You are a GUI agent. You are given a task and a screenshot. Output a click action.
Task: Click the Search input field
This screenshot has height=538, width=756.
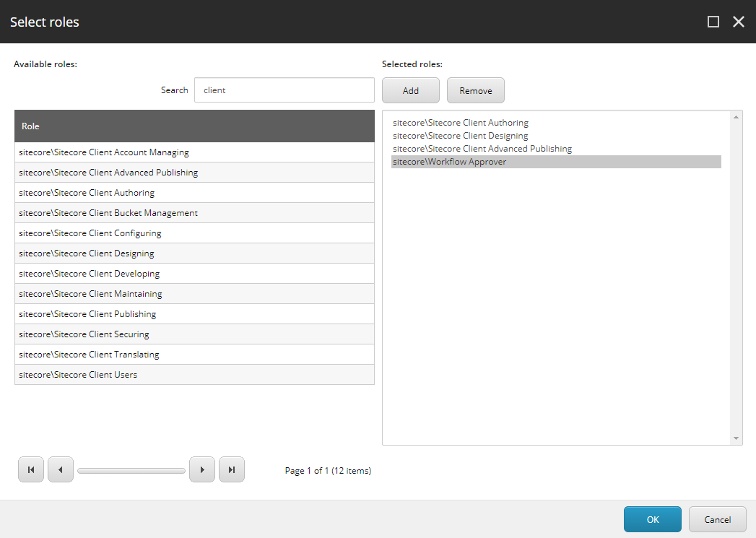pyautogui.click(x=284, y=90)
